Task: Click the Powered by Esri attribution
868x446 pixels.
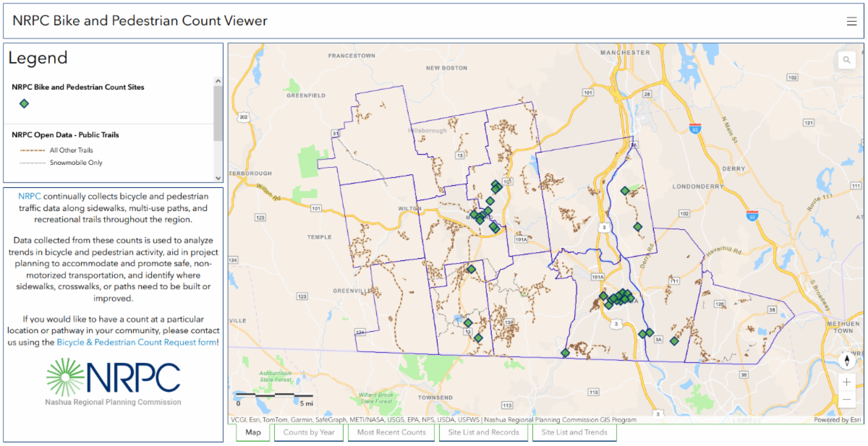Action: point(837,419)
